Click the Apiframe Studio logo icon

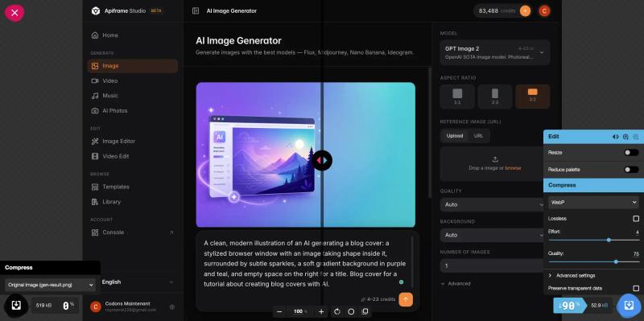96,11
